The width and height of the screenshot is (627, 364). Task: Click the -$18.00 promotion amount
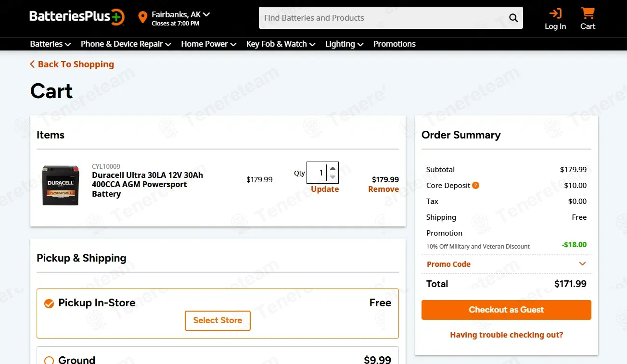click(574, 245)
